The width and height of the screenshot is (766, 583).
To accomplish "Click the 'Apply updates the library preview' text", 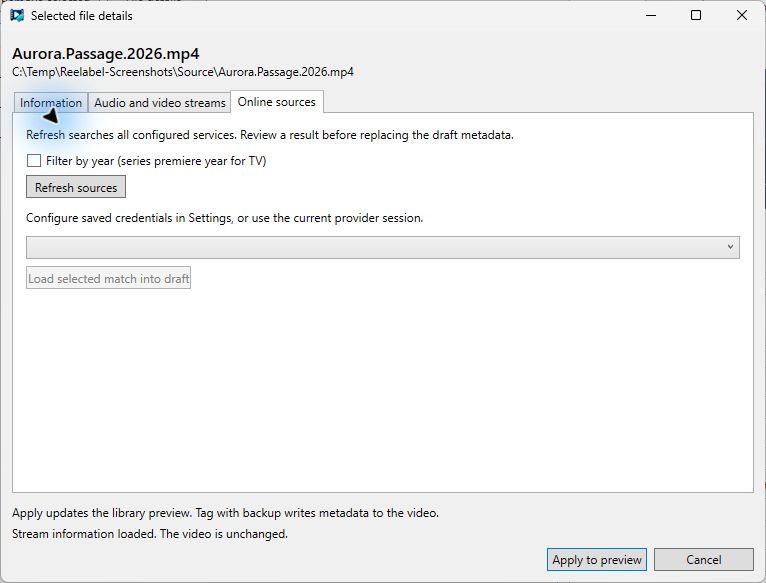I will (x=225, y=513).
